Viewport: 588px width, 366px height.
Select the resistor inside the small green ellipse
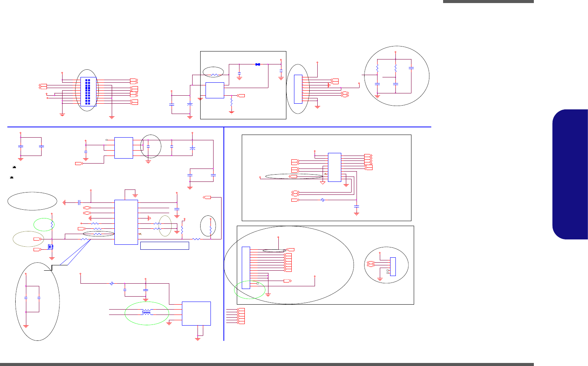click(52, 225)
